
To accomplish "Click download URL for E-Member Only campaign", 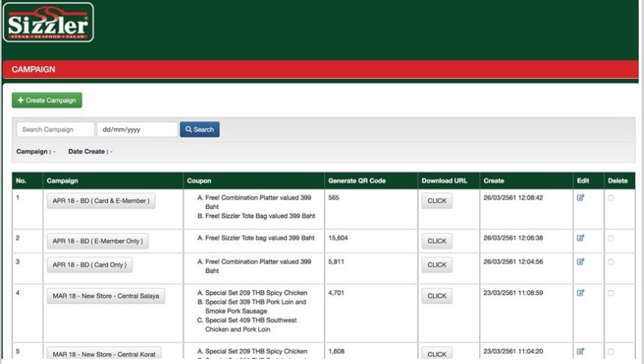I will (x=437, y=241).
